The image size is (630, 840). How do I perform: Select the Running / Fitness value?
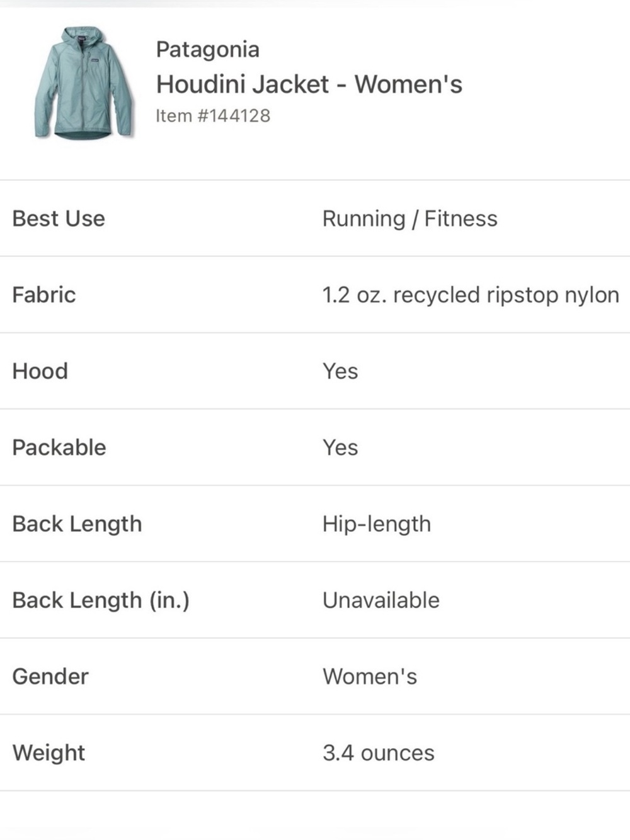[409, 218]
